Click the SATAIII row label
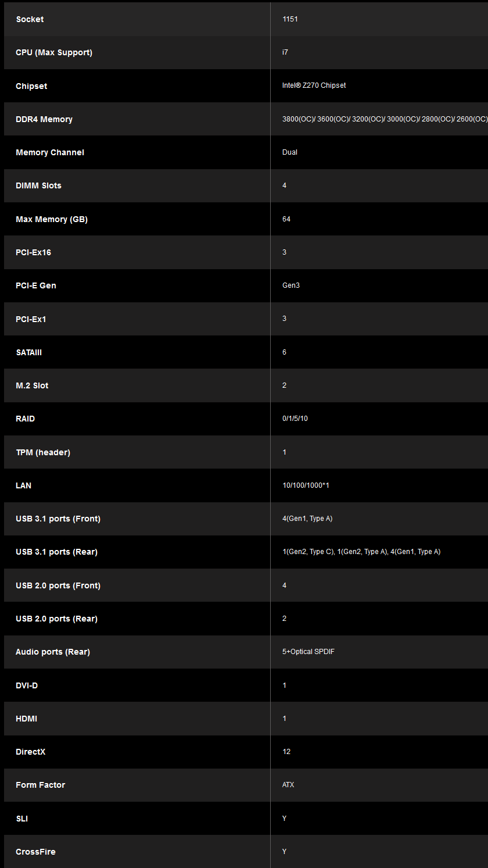Screen dimensions: 488x868 [29, 352]
